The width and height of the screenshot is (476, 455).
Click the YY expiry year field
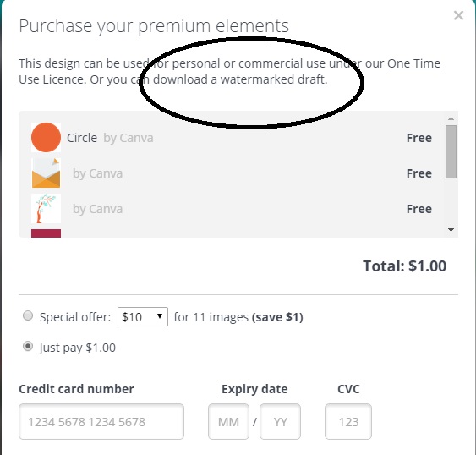(x=280, y=421)
